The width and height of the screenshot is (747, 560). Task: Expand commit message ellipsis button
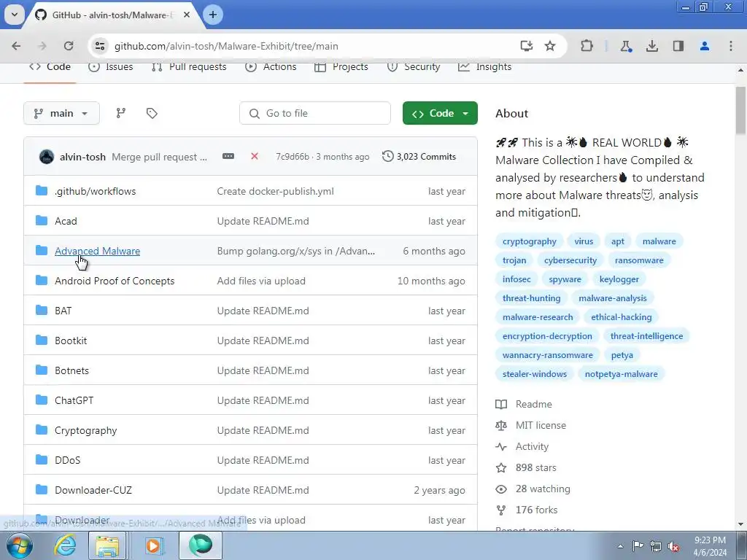[228, 156]
